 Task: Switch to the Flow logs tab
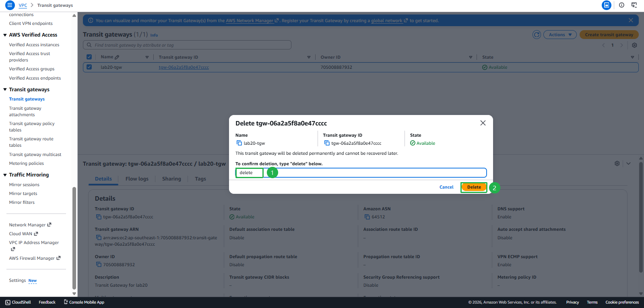(x=137, y=179)
